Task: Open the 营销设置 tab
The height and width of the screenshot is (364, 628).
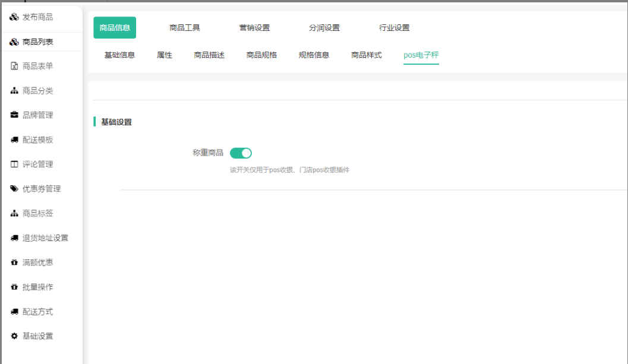Action: (254, 28)
